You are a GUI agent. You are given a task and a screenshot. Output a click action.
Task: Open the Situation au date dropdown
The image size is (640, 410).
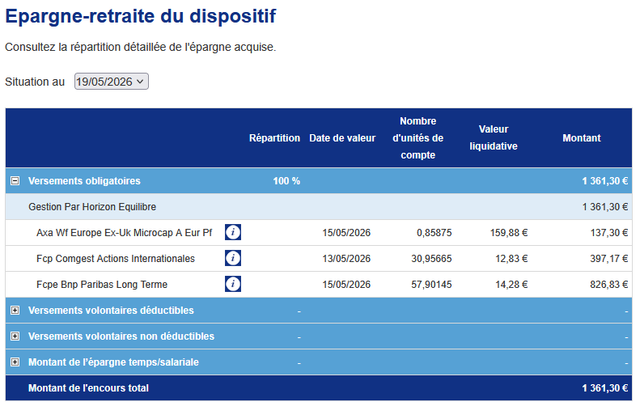111,82
